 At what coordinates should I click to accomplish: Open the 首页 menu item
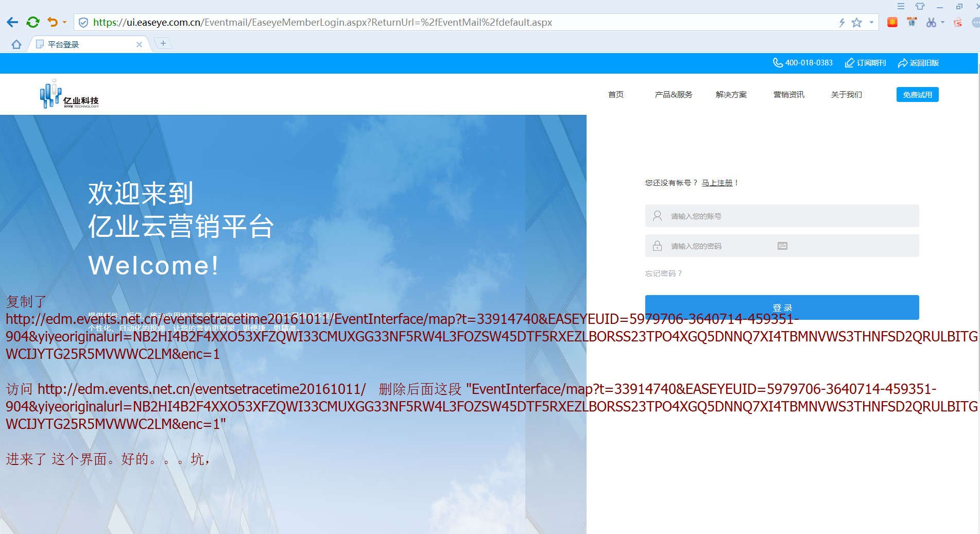tap(616, 94)
